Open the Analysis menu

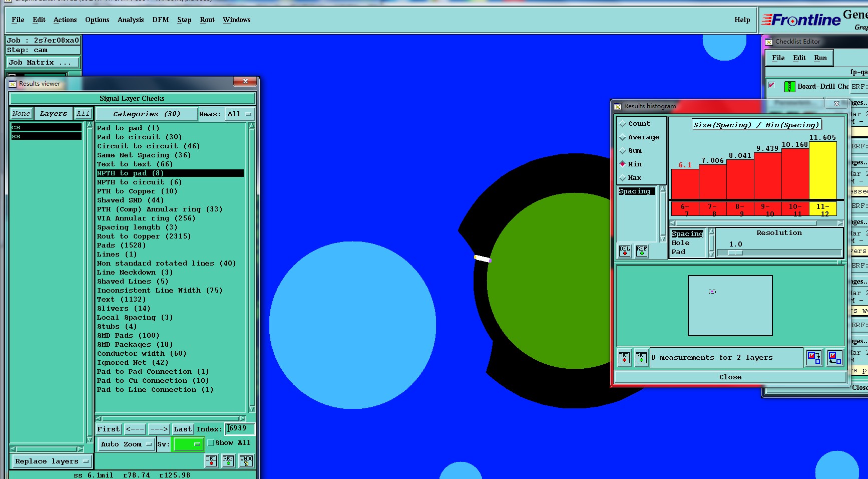[131, 20]
